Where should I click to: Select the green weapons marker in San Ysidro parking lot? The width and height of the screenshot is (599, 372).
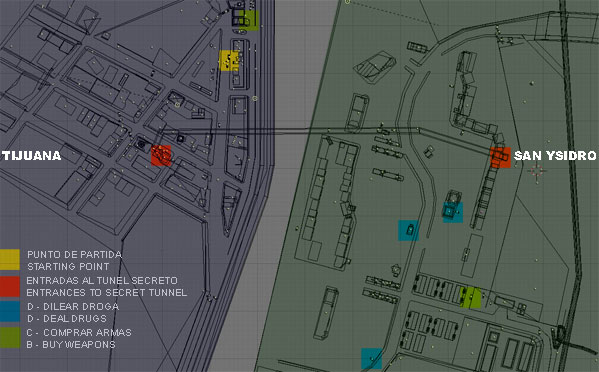click(471, 298)
